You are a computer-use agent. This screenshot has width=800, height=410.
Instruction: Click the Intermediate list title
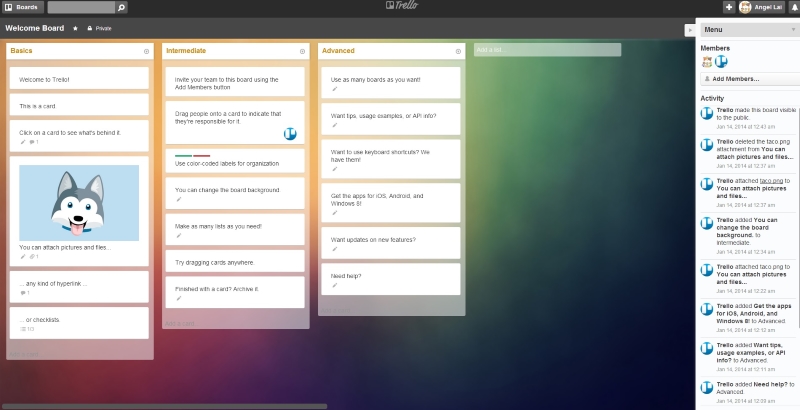pyautogui.click(x=186, y=50)
